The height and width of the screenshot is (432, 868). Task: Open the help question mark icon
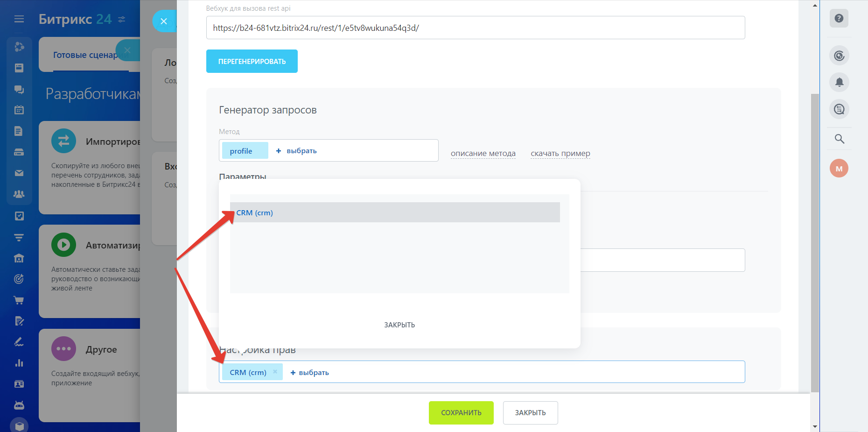tap(839, 18)
